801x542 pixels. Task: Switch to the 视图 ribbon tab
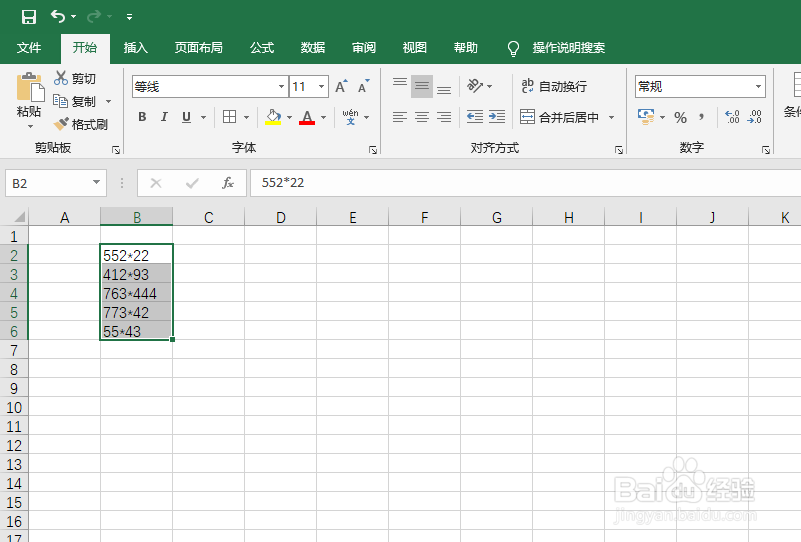[x=414, y=48]
